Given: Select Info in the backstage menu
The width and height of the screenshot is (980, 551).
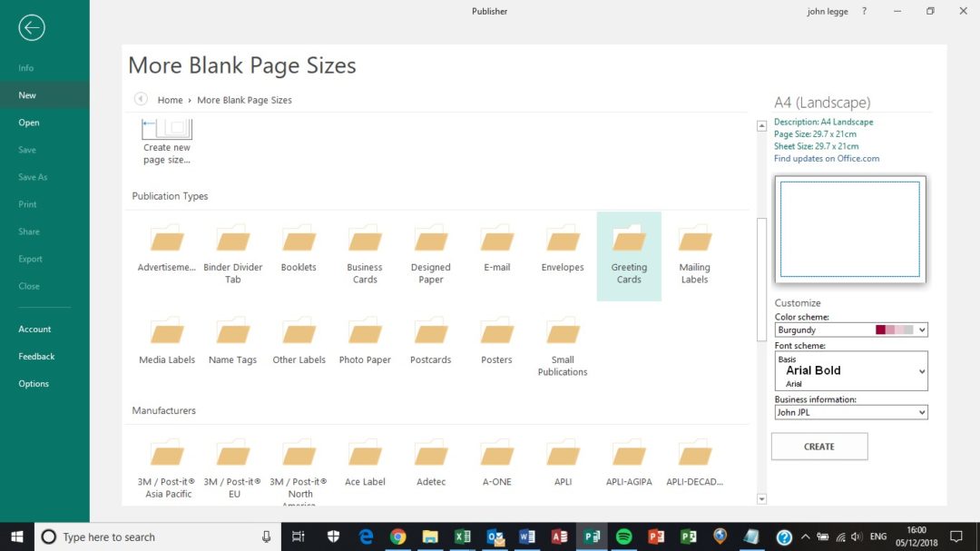Looking at the screenshot, I should click(x=25, y=67).
